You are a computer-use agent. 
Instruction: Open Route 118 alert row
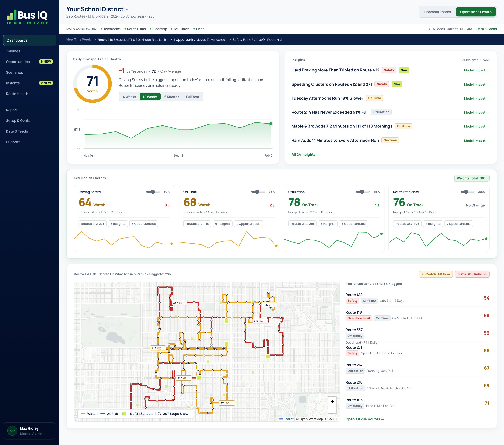pyautogui.click(x=417, y=315)
